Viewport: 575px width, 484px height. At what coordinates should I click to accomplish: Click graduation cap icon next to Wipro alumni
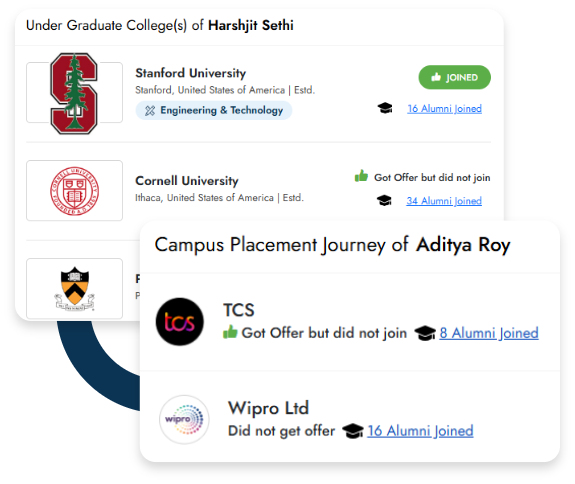point(353,431)
